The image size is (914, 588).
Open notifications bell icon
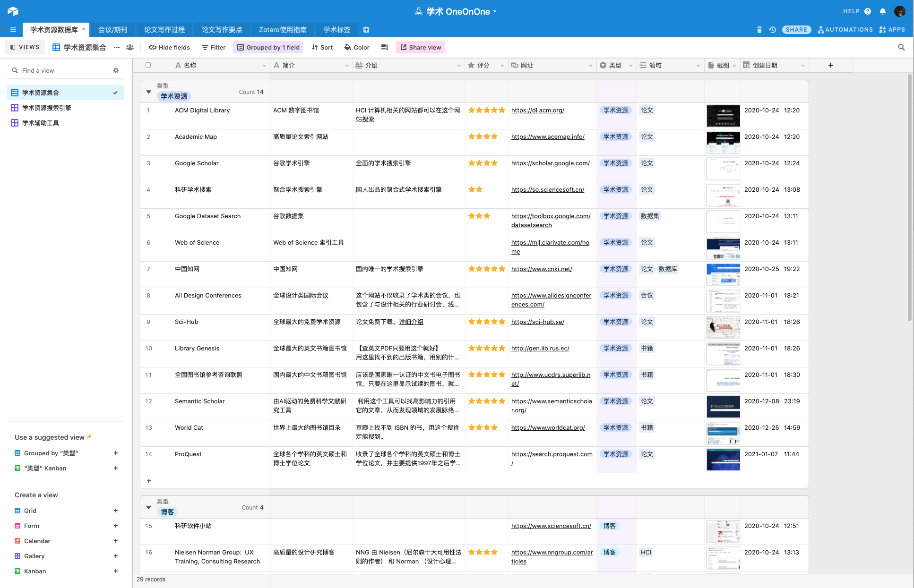[x=882, y=11]
